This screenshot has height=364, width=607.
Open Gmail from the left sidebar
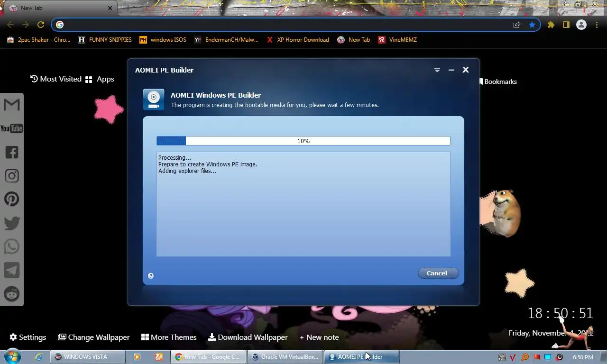click(12, 104)
